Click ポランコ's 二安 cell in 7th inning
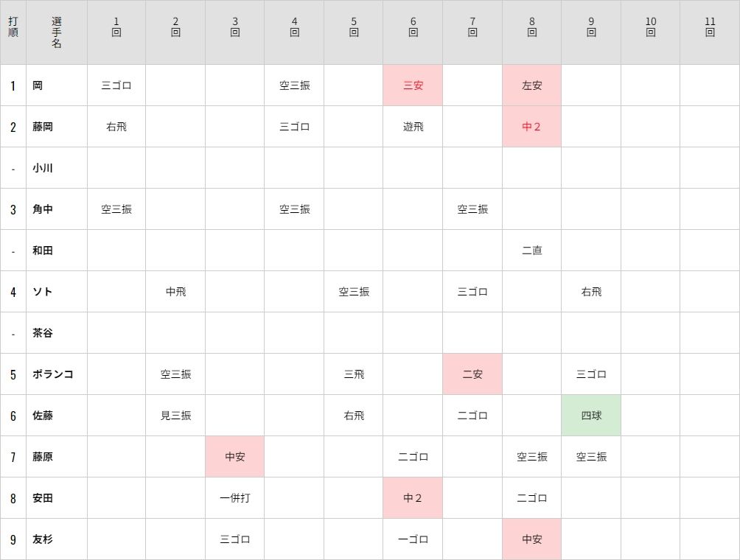 coord(472,374)
